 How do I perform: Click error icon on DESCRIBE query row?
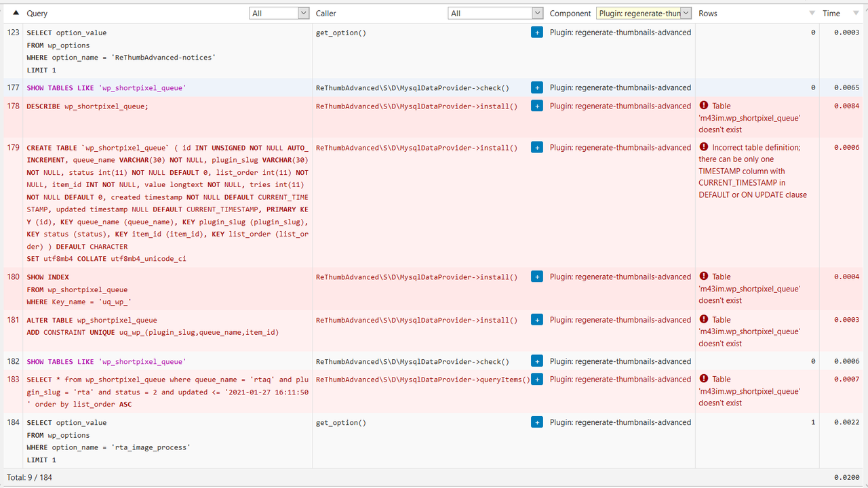tap(704, 106)
